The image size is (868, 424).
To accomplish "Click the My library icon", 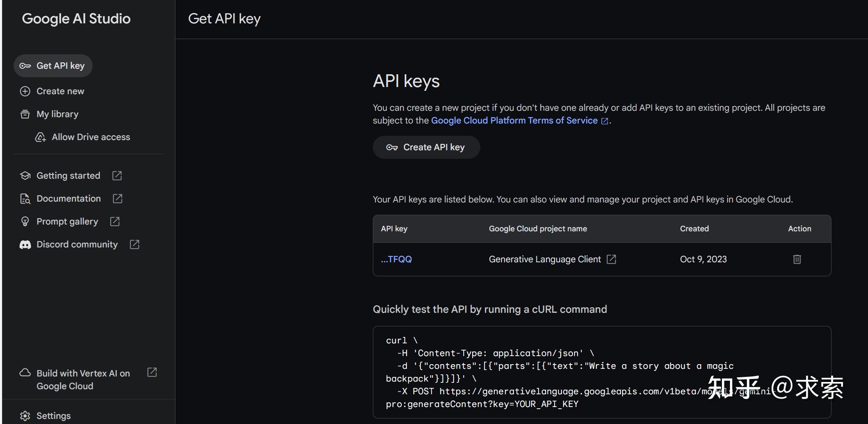I will pos(25,114).
